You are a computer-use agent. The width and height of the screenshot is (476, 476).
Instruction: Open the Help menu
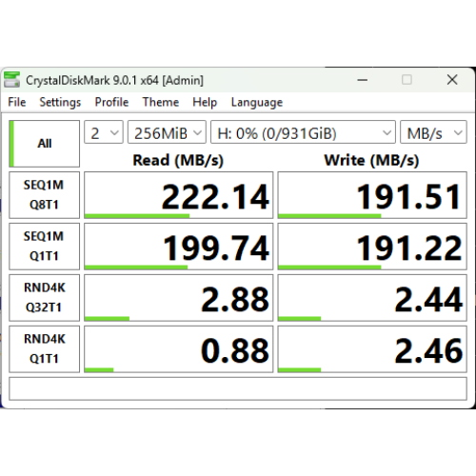pyautogui.click(x=205, y=102)
